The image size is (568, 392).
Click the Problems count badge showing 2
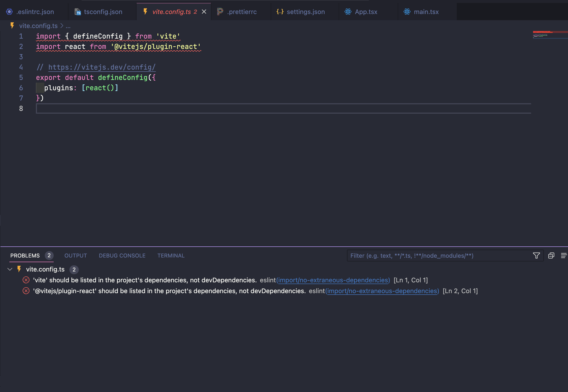49,256
